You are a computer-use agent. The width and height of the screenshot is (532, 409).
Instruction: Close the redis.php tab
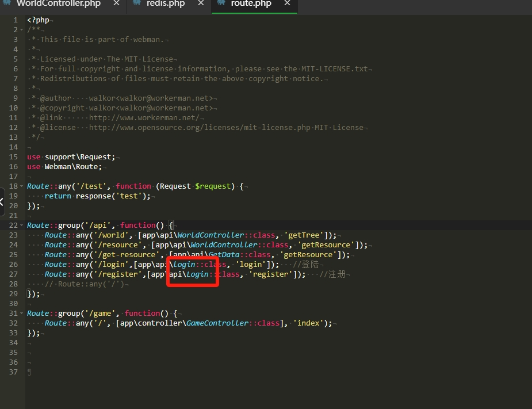[201, 3]
